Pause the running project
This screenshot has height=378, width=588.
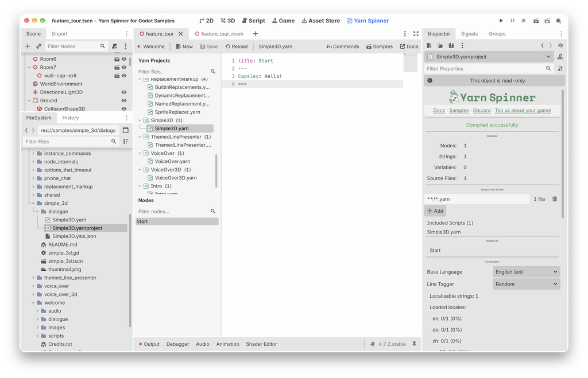(x=512, y=21)
